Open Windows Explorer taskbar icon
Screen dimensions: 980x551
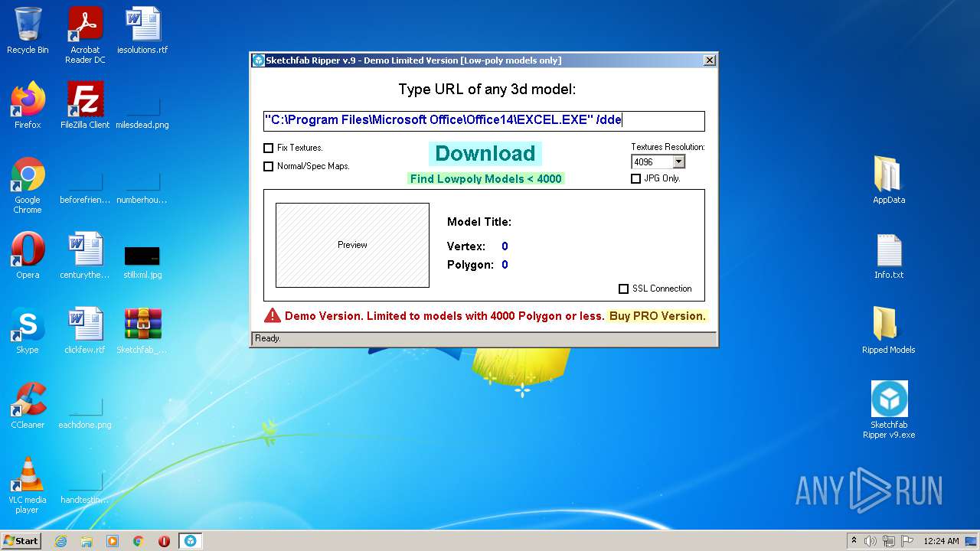(87, 541)
